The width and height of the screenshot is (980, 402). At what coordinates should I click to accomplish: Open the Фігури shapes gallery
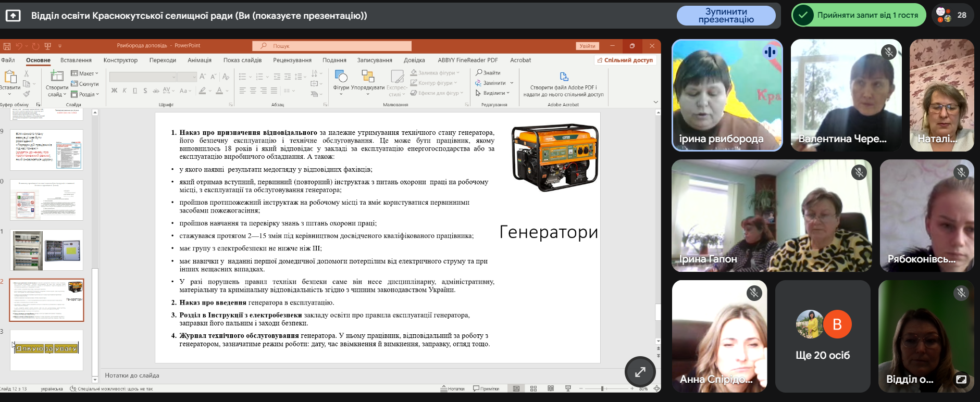point(341,81)
